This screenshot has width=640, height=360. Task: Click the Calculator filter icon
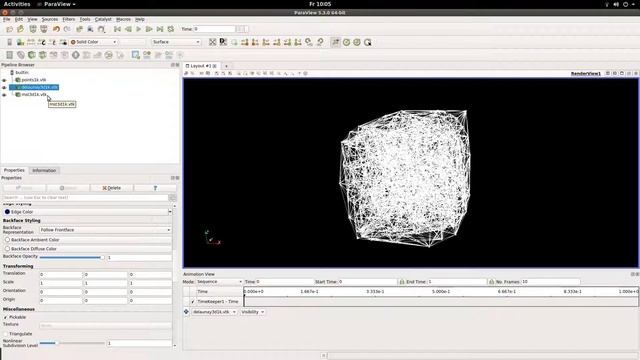pos(9,55)
